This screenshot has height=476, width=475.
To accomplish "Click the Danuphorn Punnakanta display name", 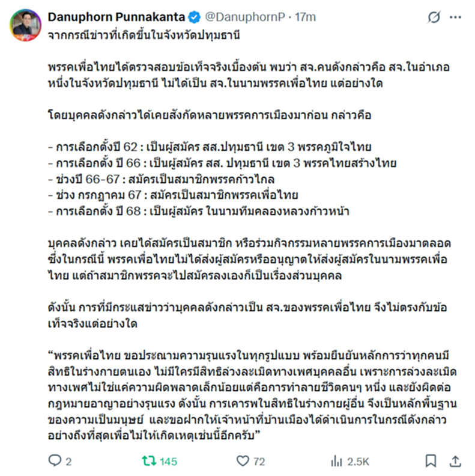I will pos(116,17).
